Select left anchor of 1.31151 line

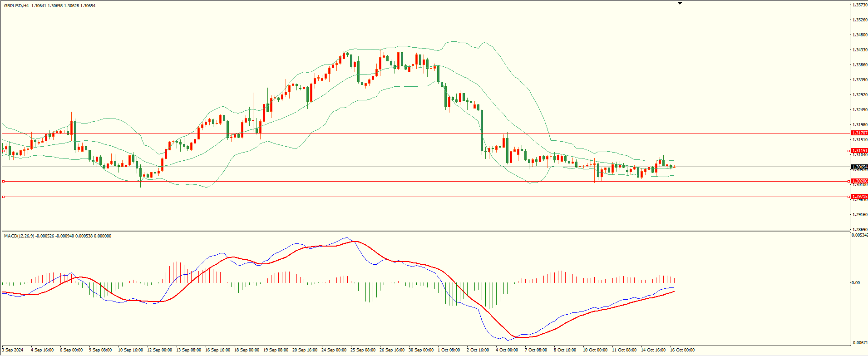click(x=3, y=151)
